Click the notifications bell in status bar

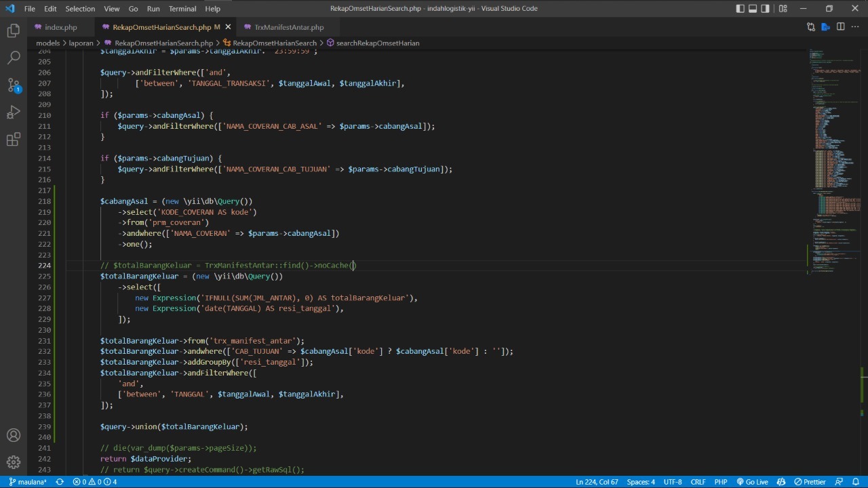tap(856, 482)
